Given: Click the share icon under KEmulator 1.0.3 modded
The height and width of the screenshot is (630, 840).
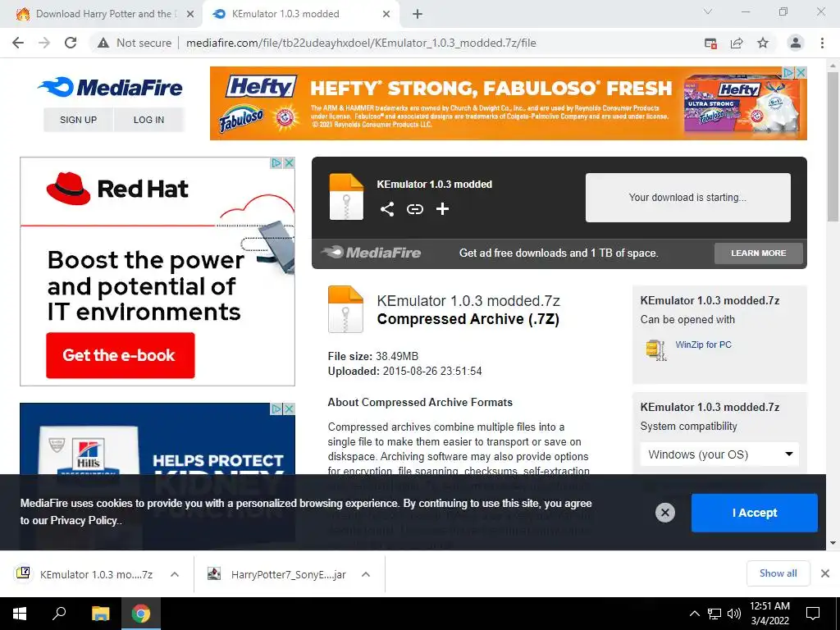Looking at the screenshot, I should coord(387,209).
